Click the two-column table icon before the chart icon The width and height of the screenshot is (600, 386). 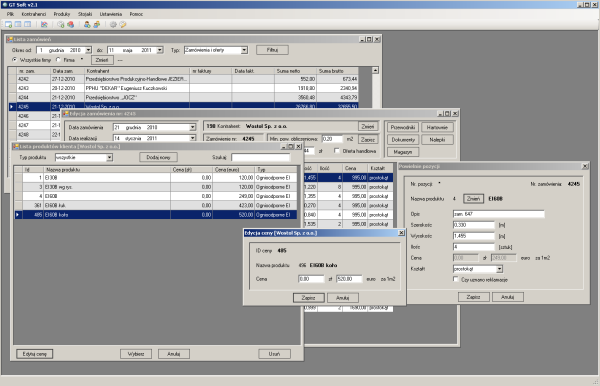pyautogui.click(x=28, y=24)
